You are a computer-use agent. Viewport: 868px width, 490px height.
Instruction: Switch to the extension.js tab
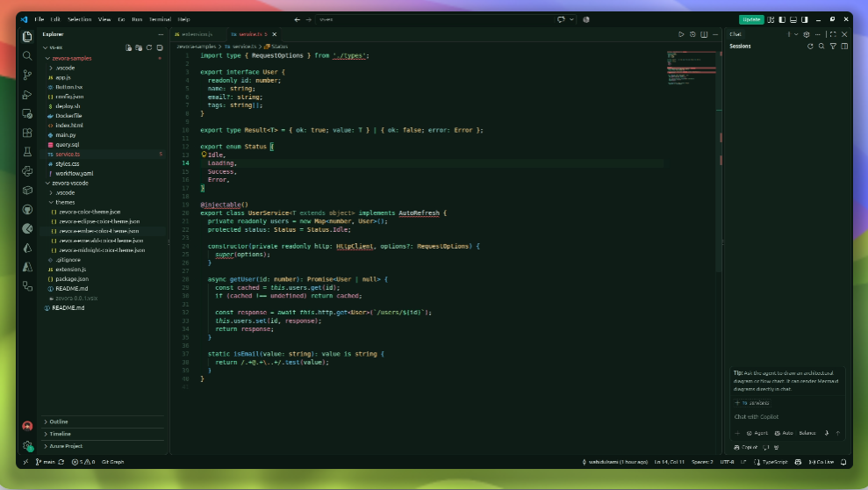tap(194, 34)
